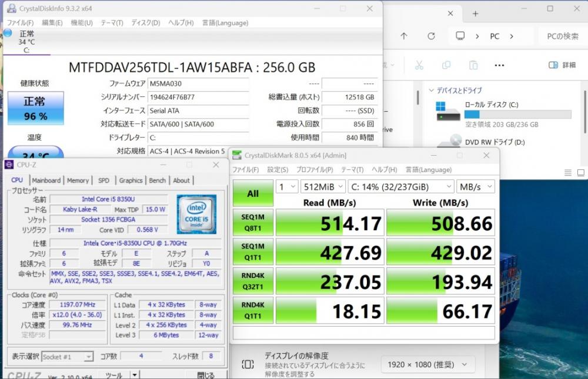Screen dimensions: 588x379
Task: Open the 設定(S) menu in CrystalDiskMark
Action: click(278, 169)
